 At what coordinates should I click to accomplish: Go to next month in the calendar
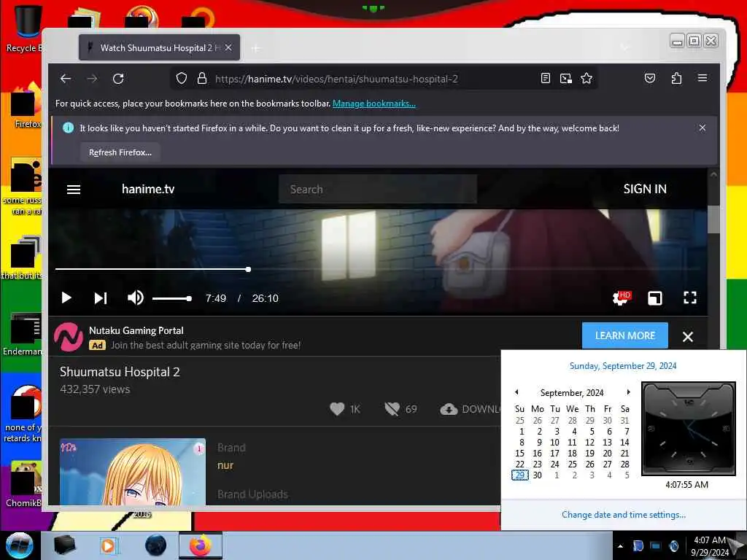[x=628, y=392]
